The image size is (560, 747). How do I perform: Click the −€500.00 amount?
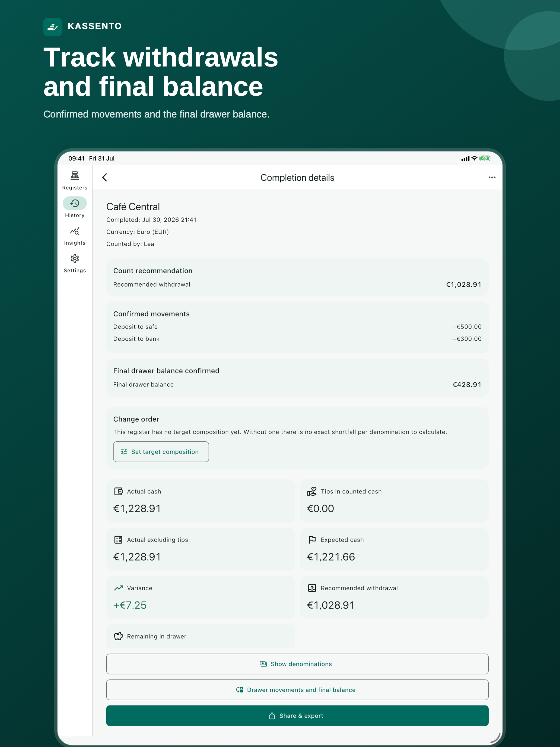[467, 327]
